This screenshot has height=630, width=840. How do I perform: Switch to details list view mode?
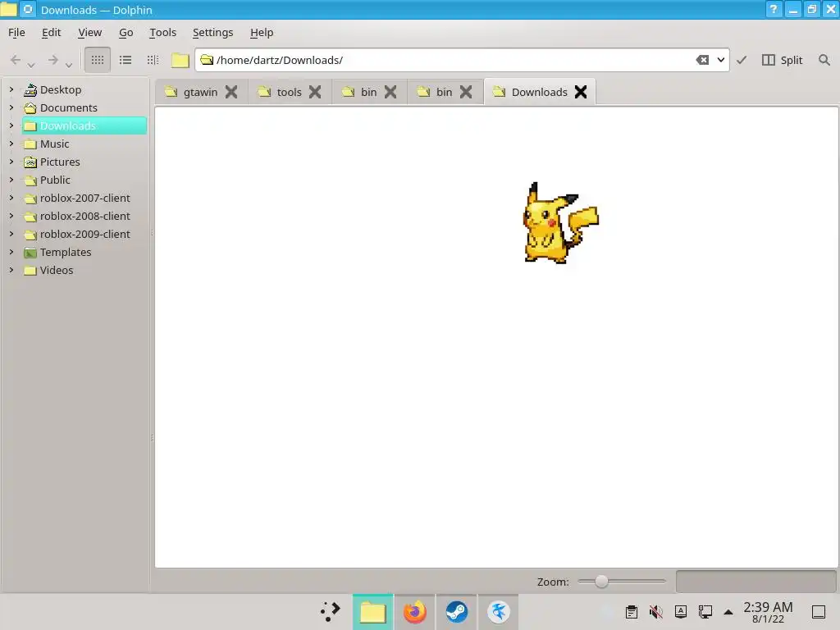tap(126, 60)
